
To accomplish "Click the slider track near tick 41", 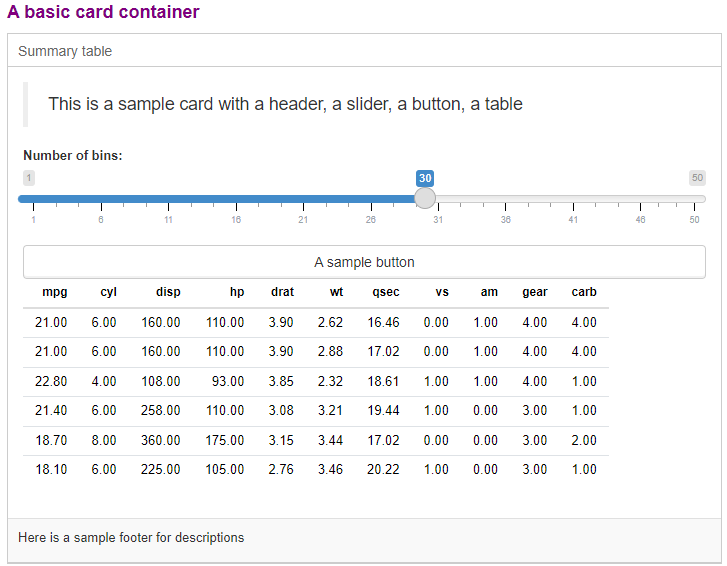I will pos(573,199).
